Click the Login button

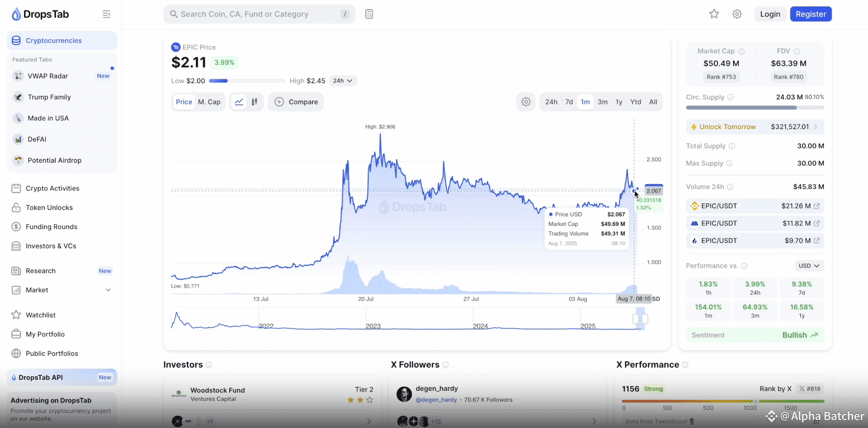click(770, 14)
